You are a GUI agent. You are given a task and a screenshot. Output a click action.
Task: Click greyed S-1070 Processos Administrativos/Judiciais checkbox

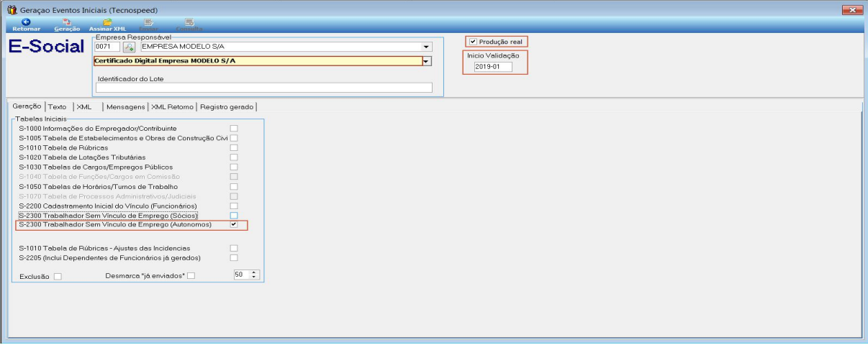pyautogui.click(x=233, y=195)
